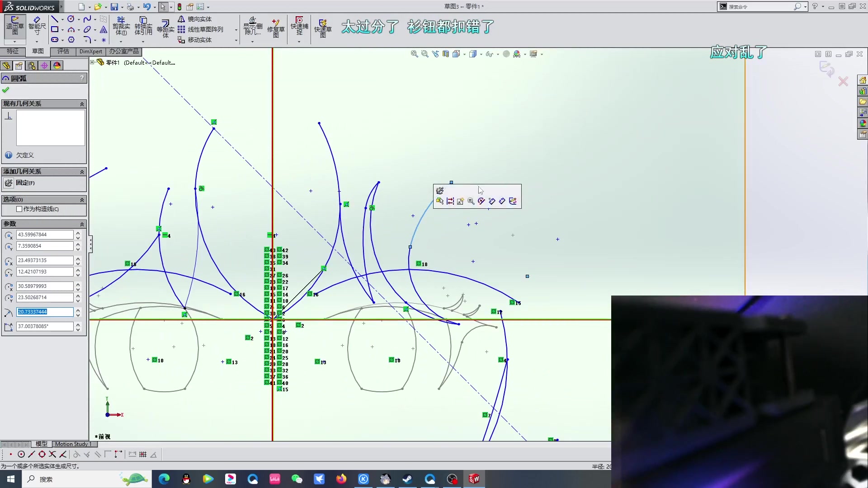Image resolution: width=868 pixels, height=488 pixels.
Task: Open the Line tool dropdown arrow
Action: (x=62, y=19)
